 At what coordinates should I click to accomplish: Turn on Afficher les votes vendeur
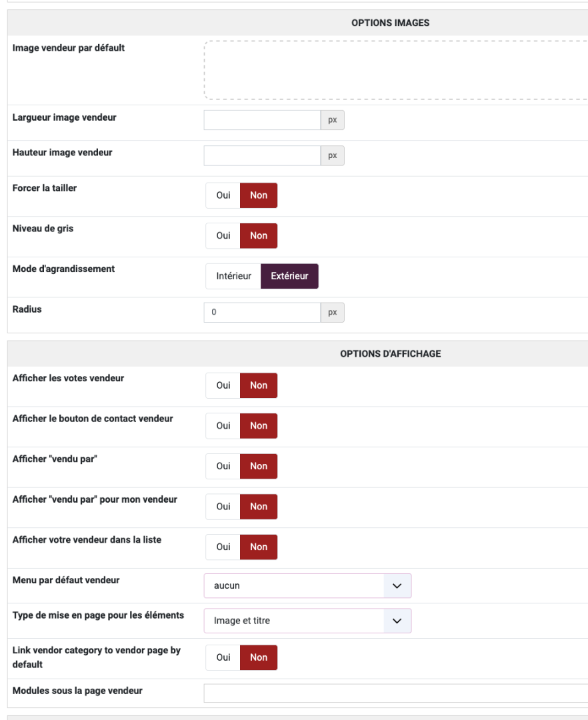223,385
